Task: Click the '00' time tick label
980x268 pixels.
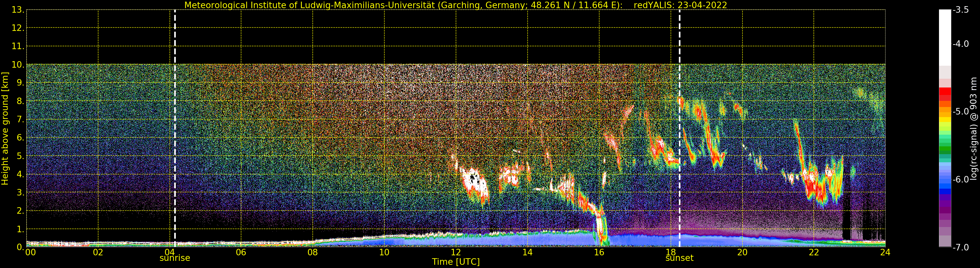Action: tap(30, 252)
